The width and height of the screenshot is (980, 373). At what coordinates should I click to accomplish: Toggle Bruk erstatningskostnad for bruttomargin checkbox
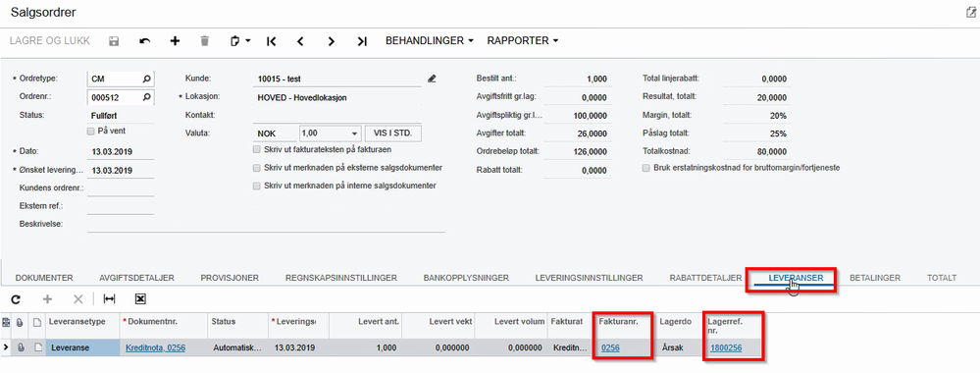[x=646, y=169]
